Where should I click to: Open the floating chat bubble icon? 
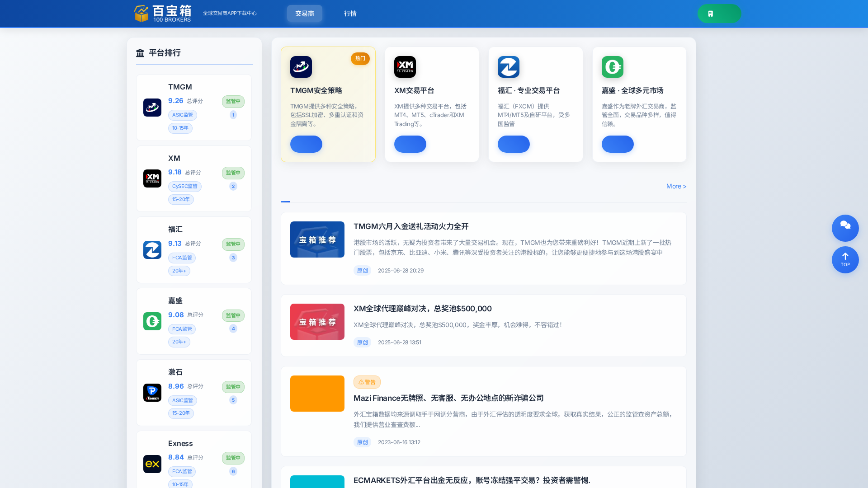[845, 228]
